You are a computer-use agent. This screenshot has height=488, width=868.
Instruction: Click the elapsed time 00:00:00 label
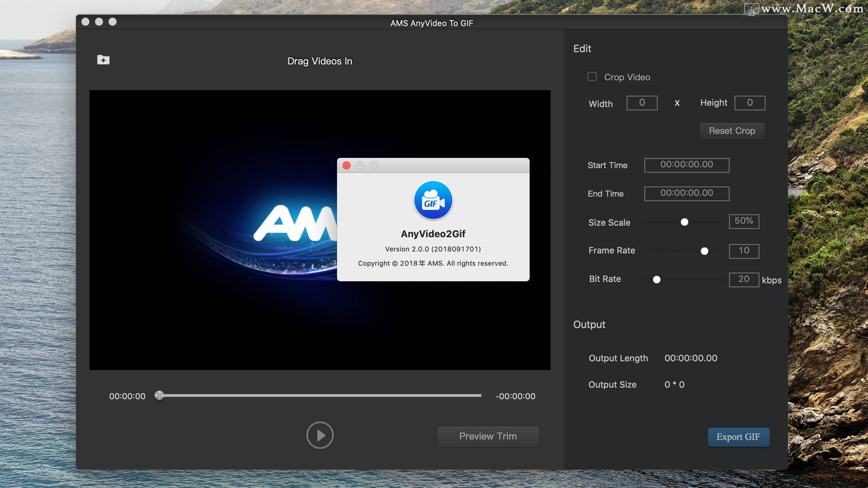[127, 396]
